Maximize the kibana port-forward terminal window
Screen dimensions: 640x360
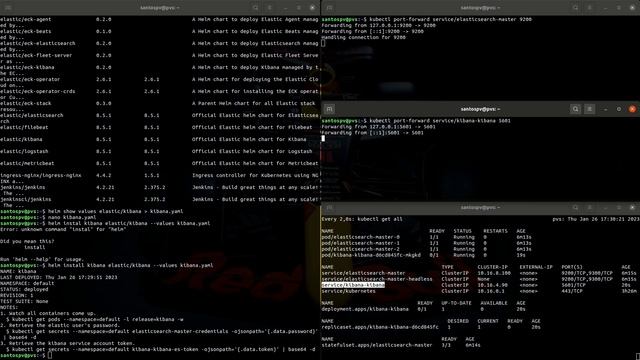point(619,109)
